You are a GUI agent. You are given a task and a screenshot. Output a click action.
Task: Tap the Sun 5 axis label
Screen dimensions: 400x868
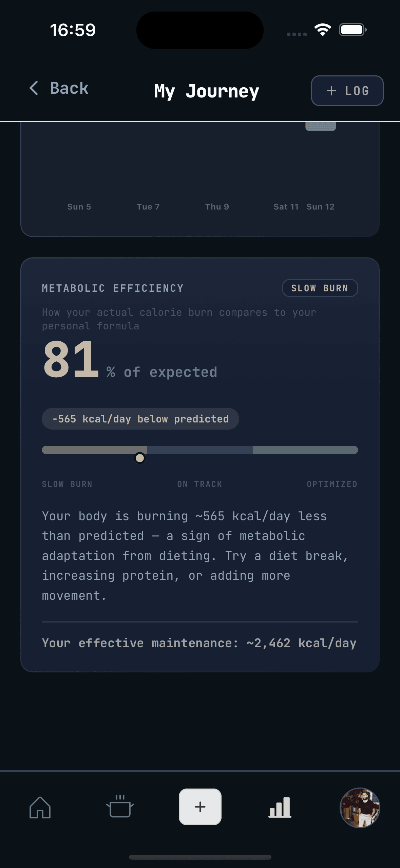[x=79, y=206]
